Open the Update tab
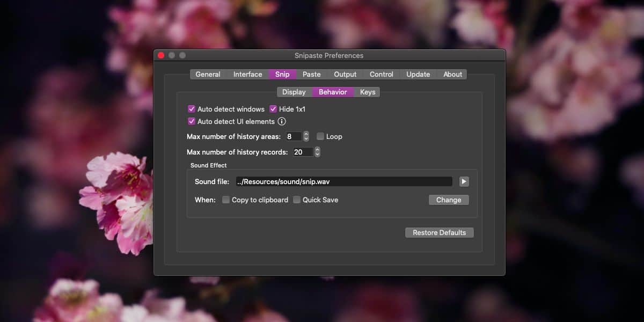The width and height of the screenshot is (644, 322). (418, 75)
